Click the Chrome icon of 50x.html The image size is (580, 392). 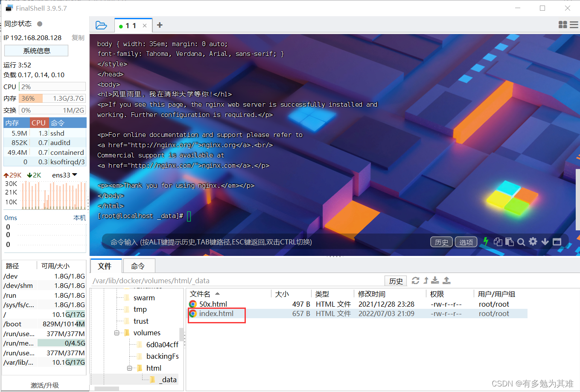tap(193, 304)
